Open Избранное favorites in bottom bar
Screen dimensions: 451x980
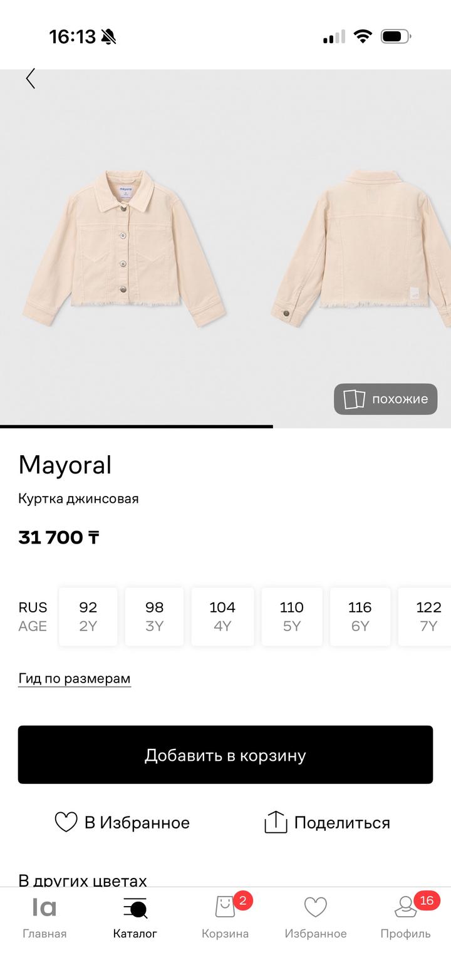point(316,917)
